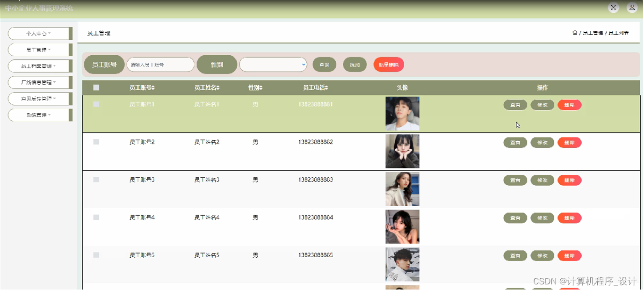
Task: Open the avatar photo of 员工账号2
Action: click(402, 152)
